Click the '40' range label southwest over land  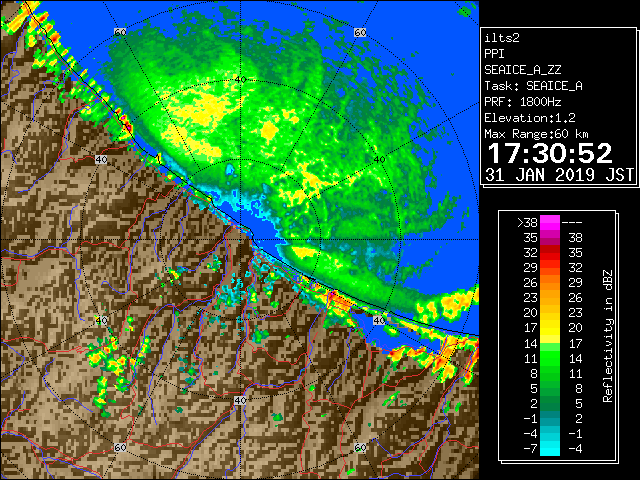click(x=101, y=320)
